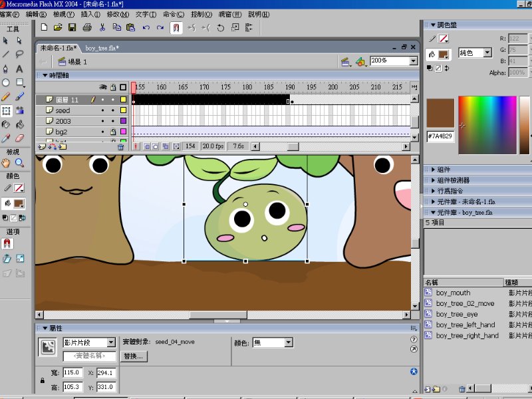The width and height of the screenshot is (532, 399).
Task: Open the 插入(I) menu
Action: [x=90, y=14]
